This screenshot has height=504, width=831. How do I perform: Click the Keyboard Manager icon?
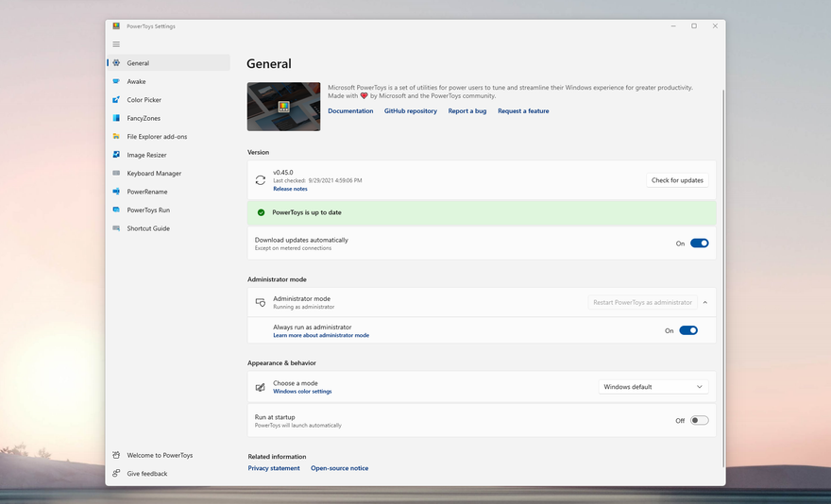click(x=116, y=174)
